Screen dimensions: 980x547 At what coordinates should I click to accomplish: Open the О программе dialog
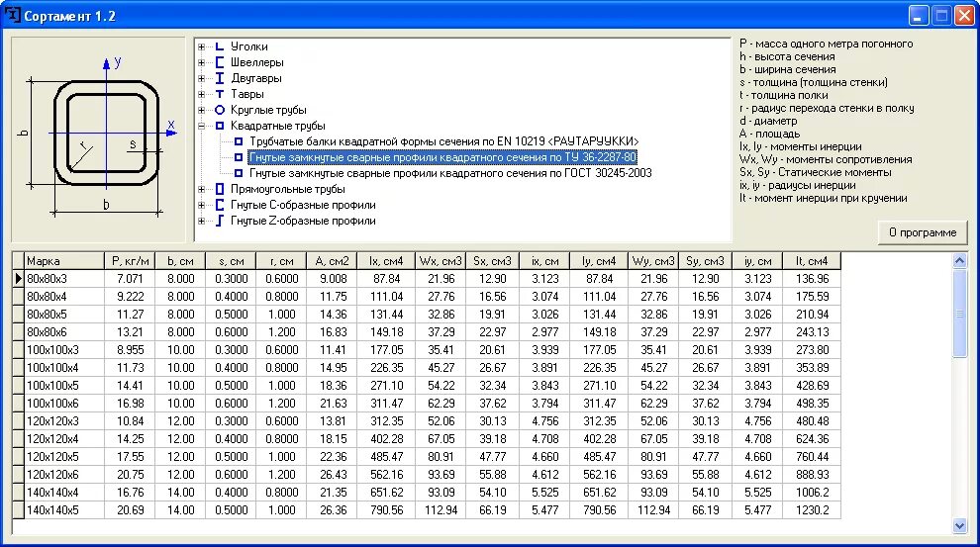923,232
